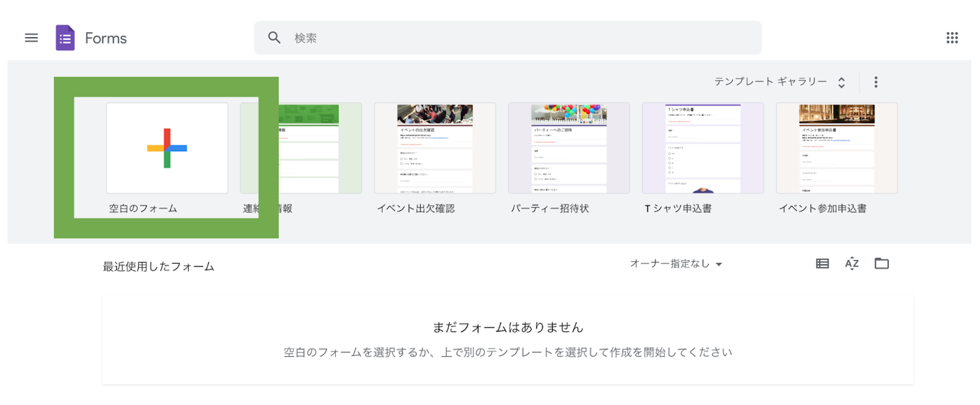Image resolution: width=980 pixels, height=405 pixels.
Task: Click the パーティー招待状 label
Action: pos(550,209)
